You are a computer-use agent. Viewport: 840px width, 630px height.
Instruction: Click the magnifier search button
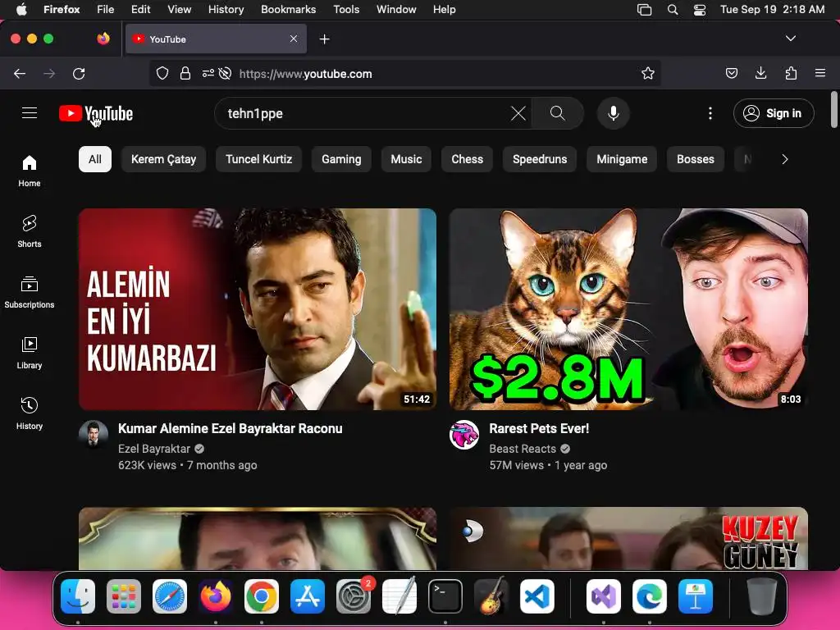pyautogui.click(x=557, y=113)
